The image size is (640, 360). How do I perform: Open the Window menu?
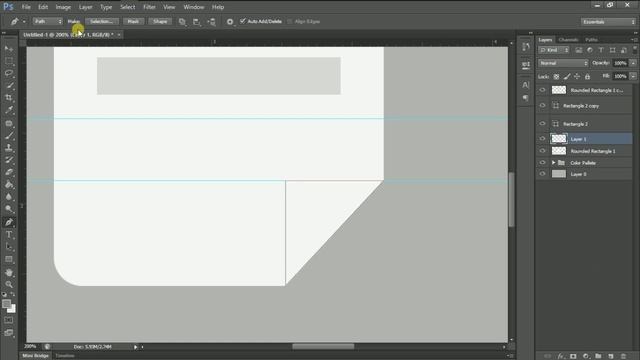pos(193,7)
